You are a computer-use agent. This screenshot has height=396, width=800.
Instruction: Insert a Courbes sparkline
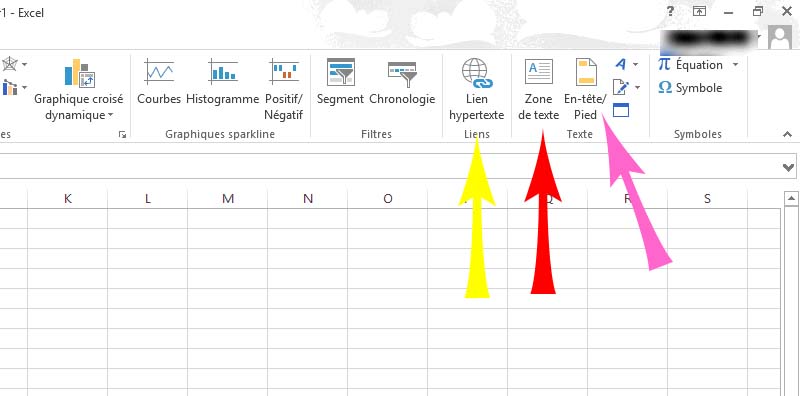coord(159,82)
